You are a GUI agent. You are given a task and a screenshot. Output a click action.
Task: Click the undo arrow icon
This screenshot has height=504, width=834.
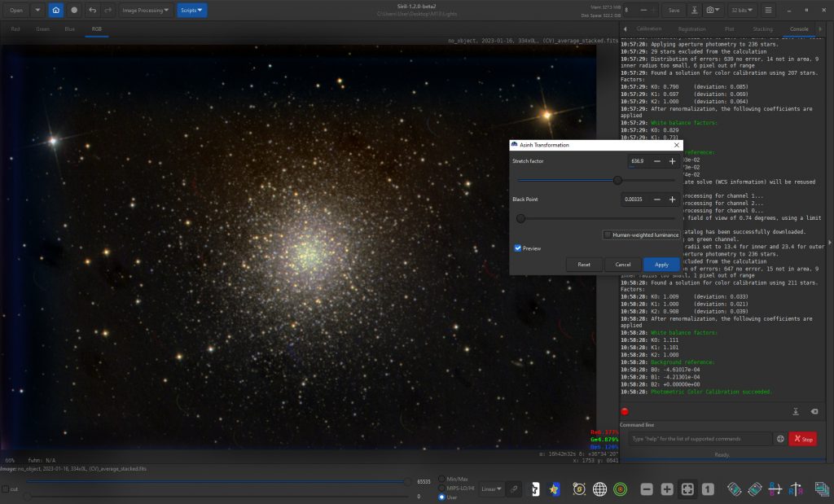tap(93, 10)
